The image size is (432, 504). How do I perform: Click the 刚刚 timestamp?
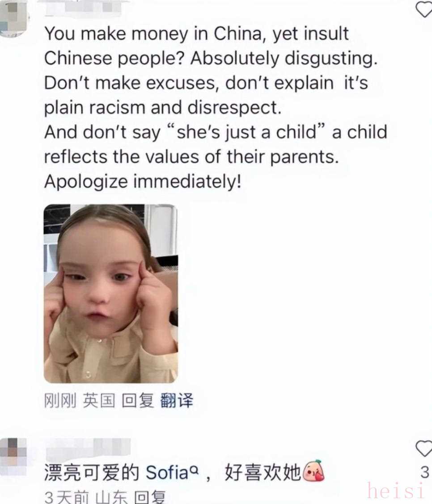60,400
